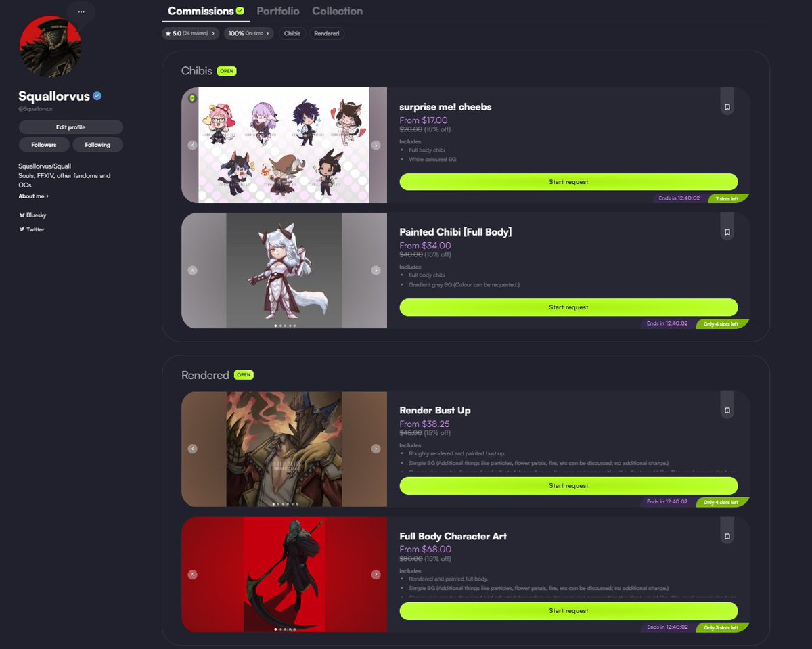Viewport: 812px width, 649px height.
Task: Open the 5.0 rating reviews chip
Action: (x=191, y=33)
